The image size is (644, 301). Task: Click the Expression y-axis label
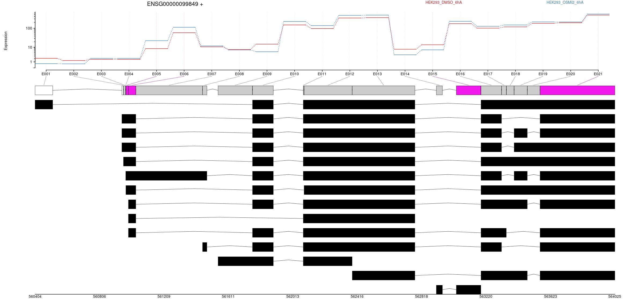(x=6, y=41)
